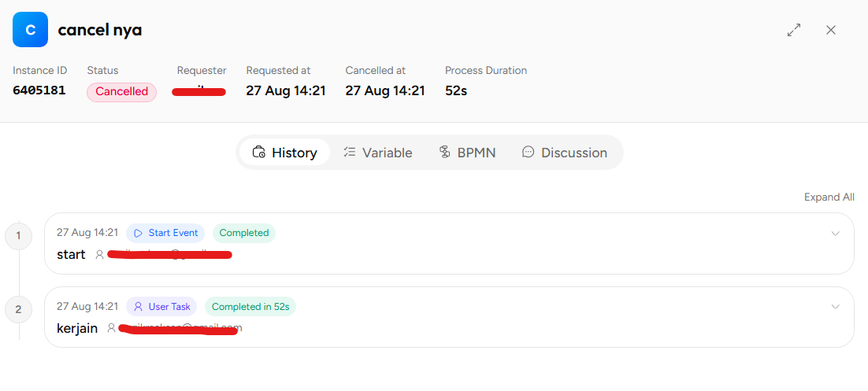Expand the panel to fullscreen with arrows icon
The width and height of the screenshot is (868, 391).
[794, 30]
